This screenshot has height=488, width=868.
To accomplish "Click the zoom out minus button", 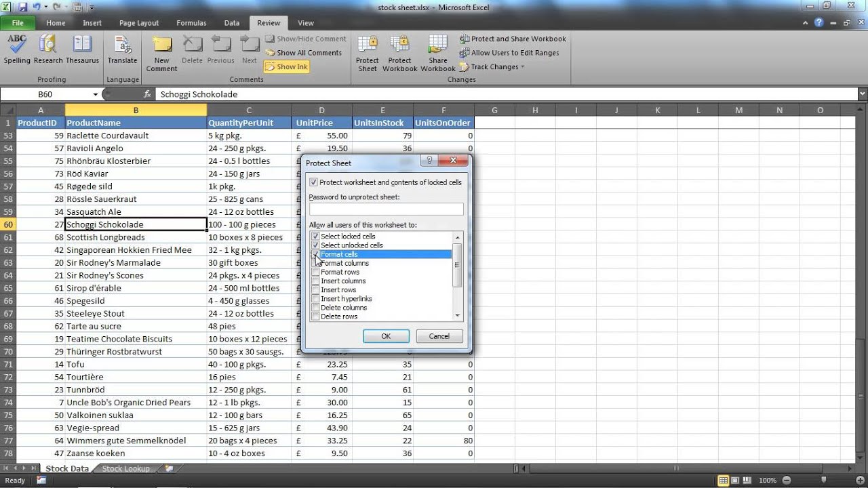I will click(786, 481).
